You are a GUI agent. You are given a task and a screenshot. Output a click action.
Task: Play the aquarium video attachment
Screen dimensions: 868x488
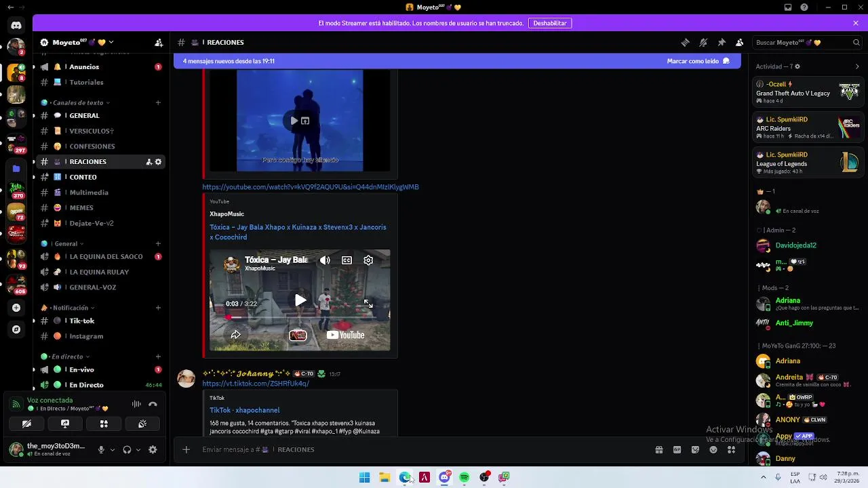(294, 121)
